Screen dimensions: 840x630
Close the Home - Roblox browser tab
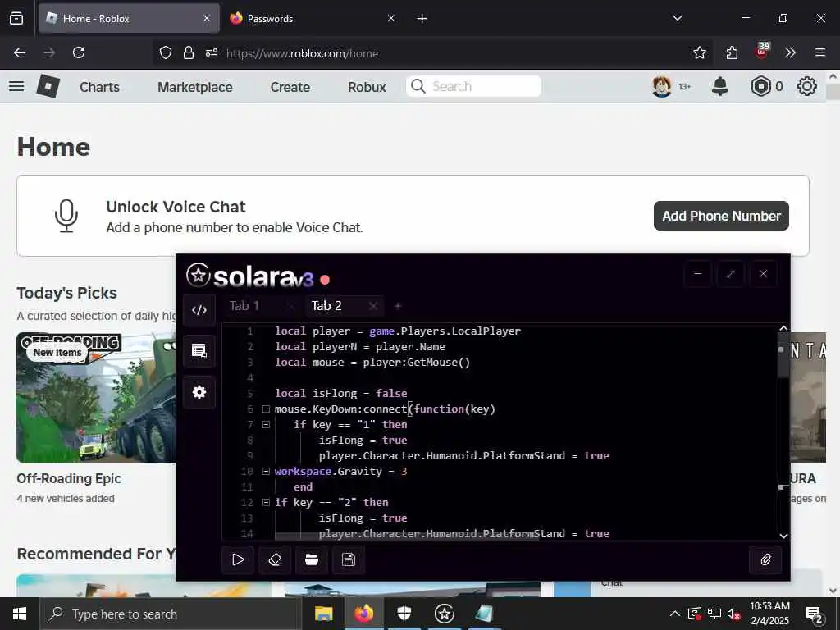[x=207, y=18]
